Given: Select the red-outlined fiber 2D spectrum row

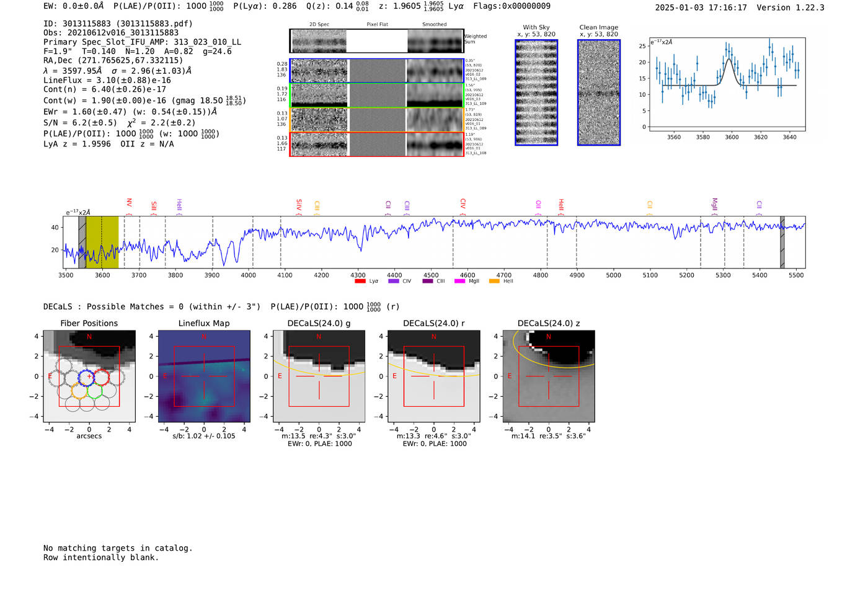Looking at the screenshot, I should (377, 144).
